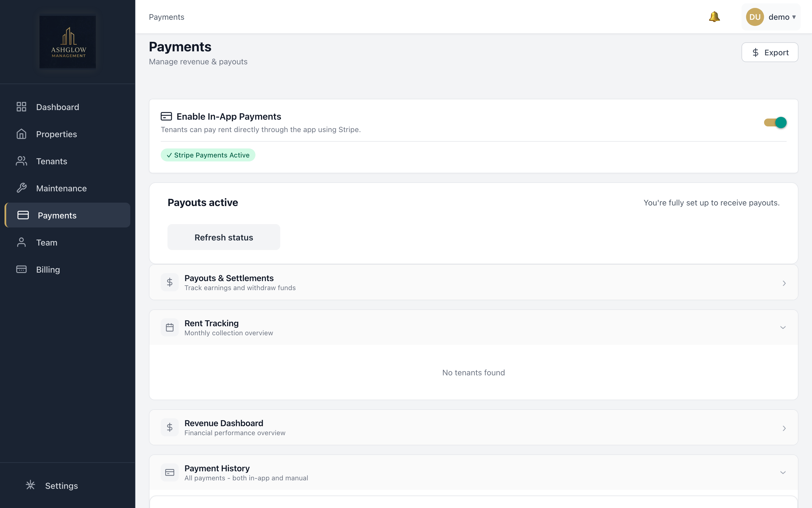Open Properties page
This screenshot has width=812, height=508.
coord(67,134)
